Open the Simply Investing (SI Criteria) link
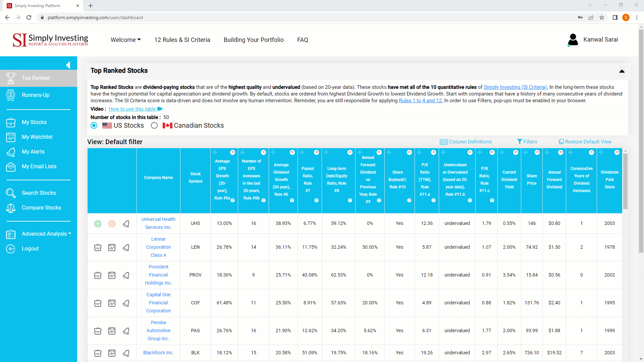The height and width of the screenshot is (362, 644). tap(516, 87)
